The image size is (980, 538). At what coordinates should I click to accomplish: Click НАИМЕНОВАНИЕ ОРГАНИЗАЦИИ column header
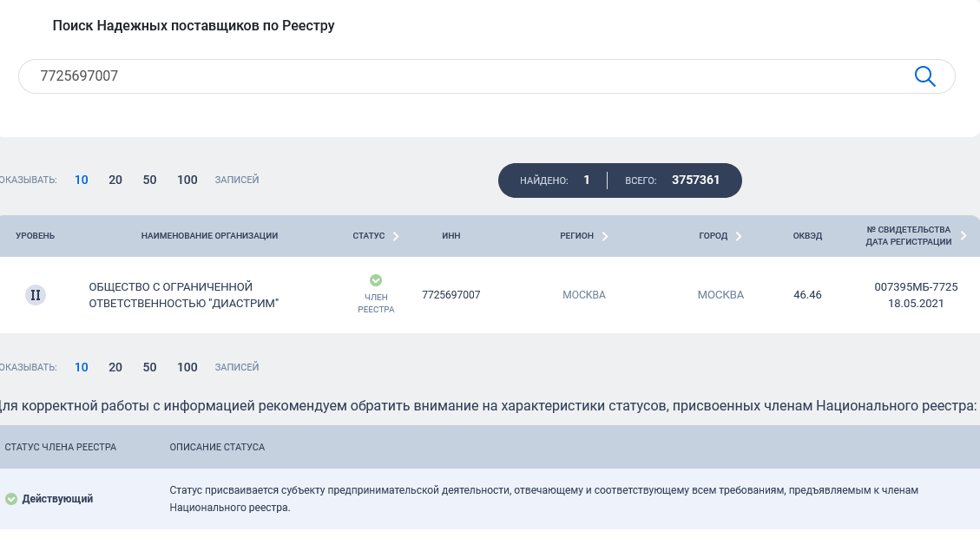pos(209,235)
